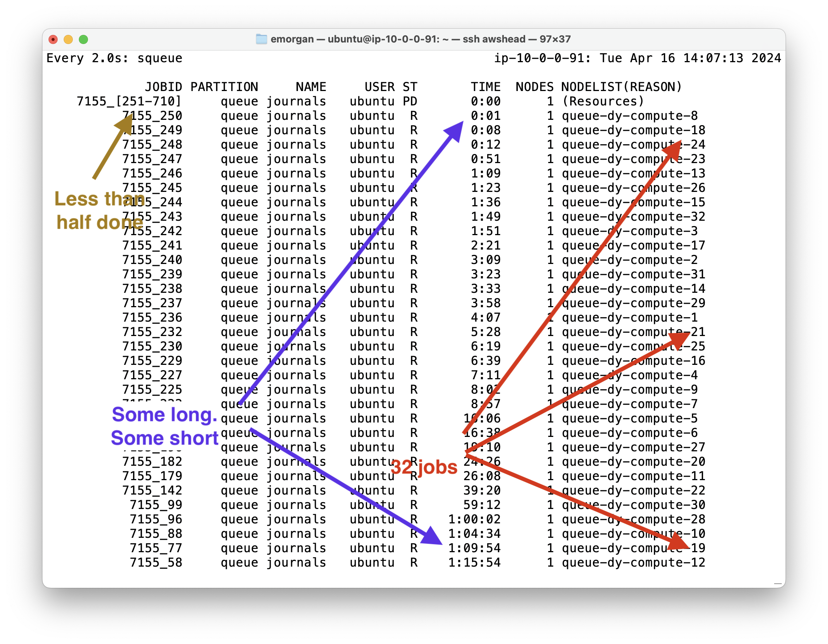Click the 'Every 2.0s: squeue' header text
This screenshot has width=828, height=644.
coord(114,58)
